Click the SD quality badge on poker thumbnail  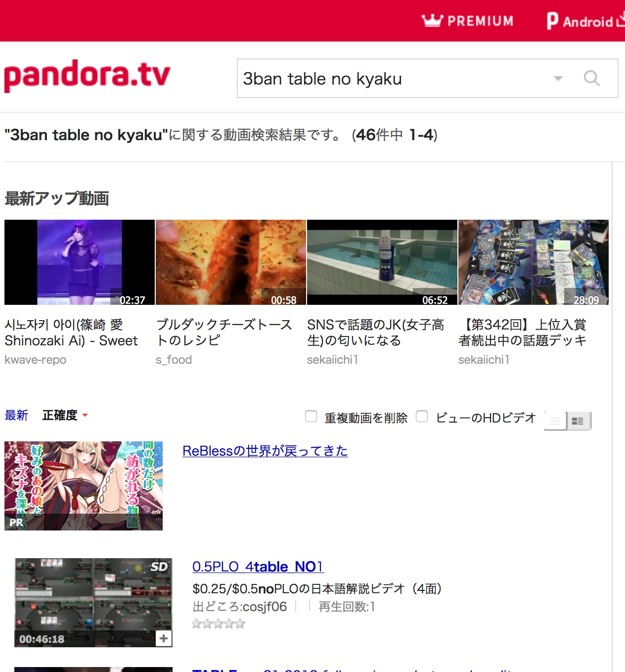159,566
